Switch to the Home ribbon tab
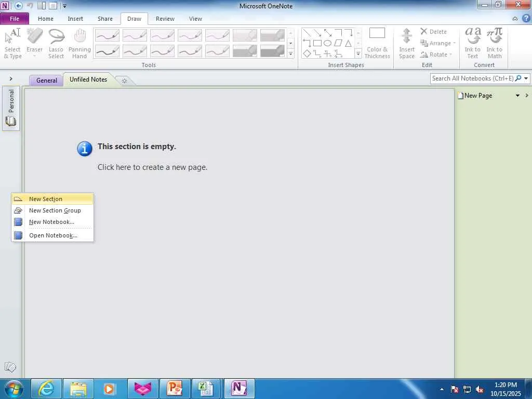The image size is (532, 399). (46, 19)
